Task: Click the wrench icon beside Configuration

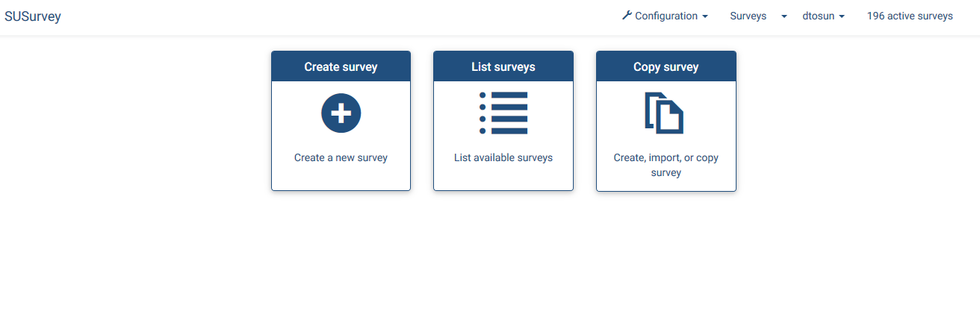Action: [x=627, y=16]
